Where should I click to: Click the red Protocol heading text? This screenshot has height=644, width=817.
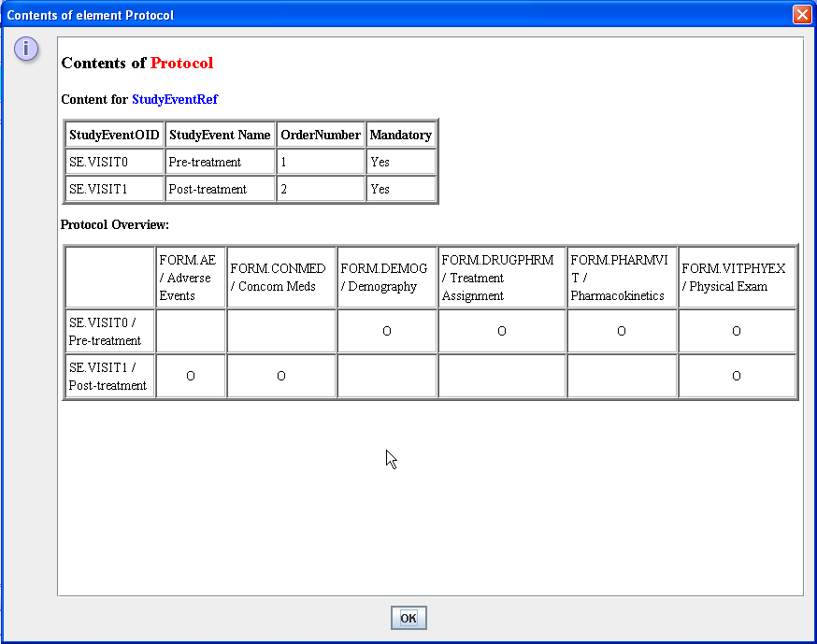[x=181, y=64]
